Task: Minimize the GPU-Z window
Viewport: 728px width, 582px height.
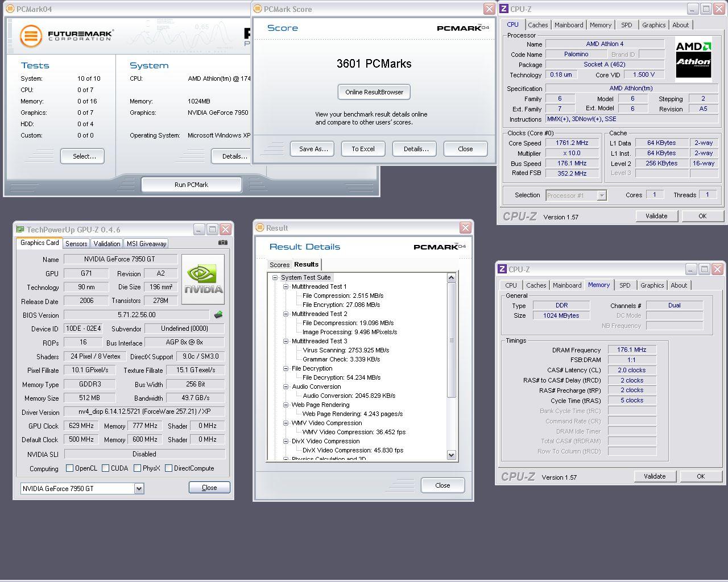Action: [199, 229]
